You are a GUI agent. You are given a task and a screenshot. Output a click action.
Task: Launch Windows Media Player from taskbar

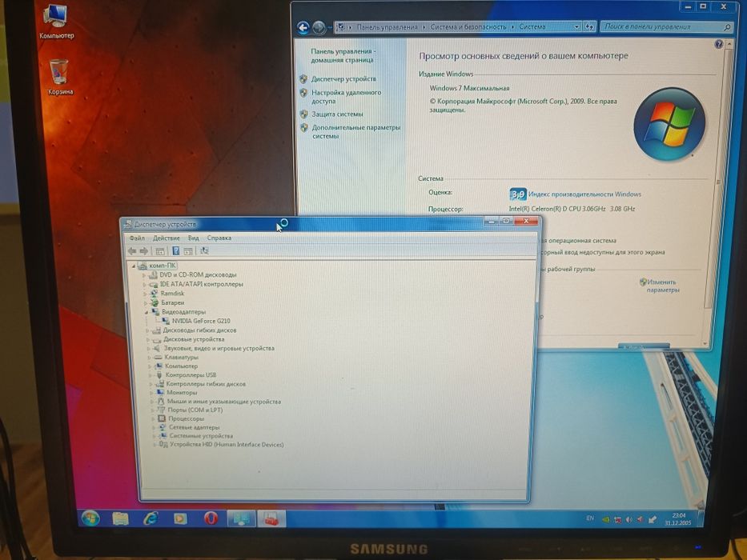click(181, 518)
